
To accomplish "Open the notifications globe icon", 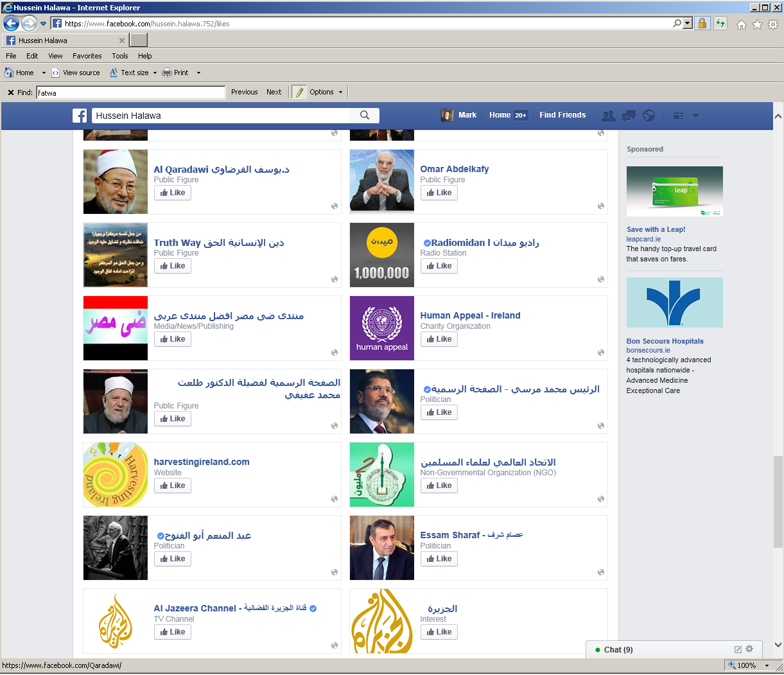I will (x=649, y=116).
